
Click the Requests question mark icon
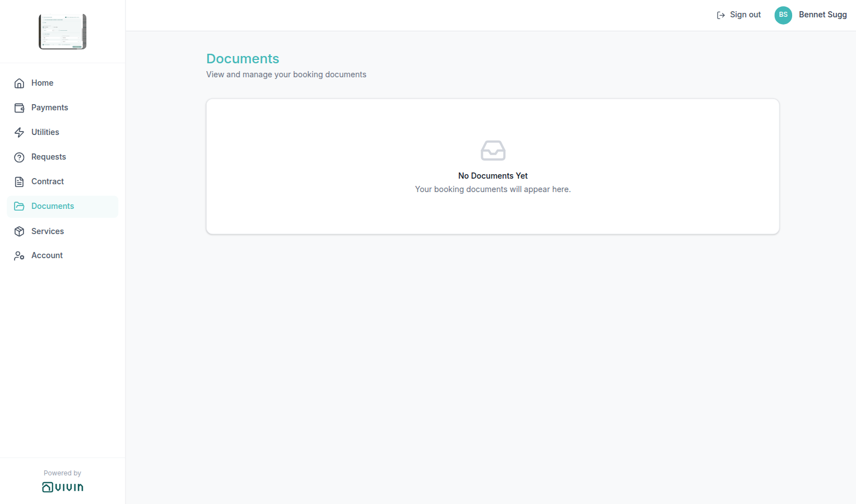pyautogui.click(x=19, y=157)
